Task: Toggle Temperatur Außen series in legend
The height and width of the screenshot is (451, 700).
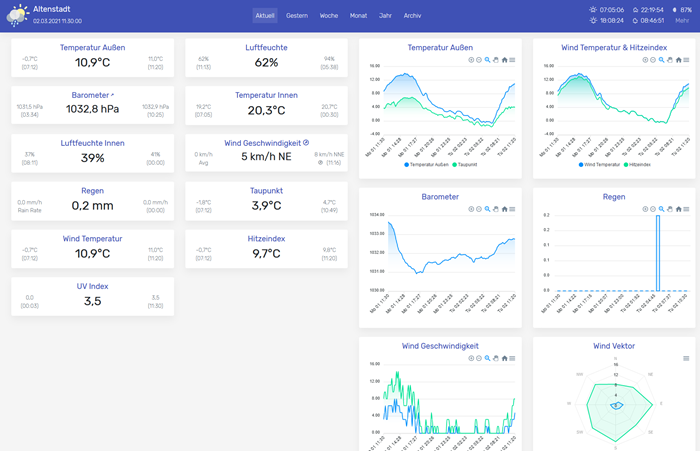Action: [426, 165]
